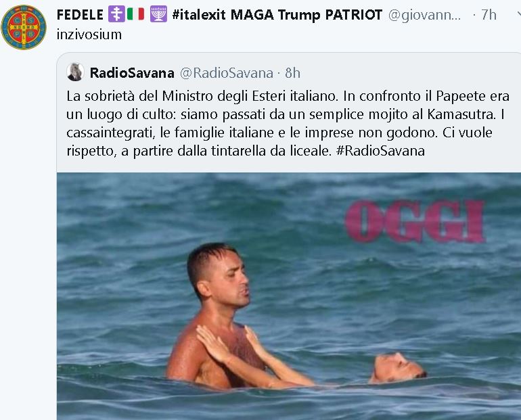Click the floating woman's head in photo
Screen dimensions: 521x420
click(x=398, y=367)
